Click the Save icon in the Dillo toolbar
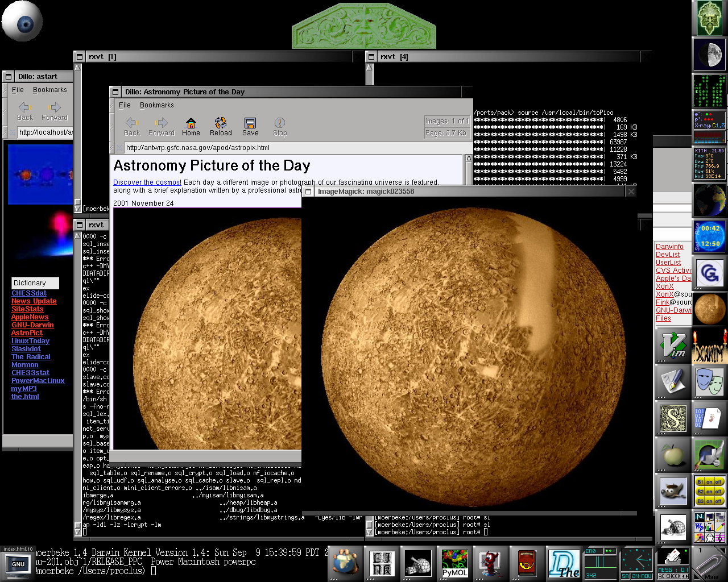The height and width of the screenshot is (582, 728). pos(250,127)
